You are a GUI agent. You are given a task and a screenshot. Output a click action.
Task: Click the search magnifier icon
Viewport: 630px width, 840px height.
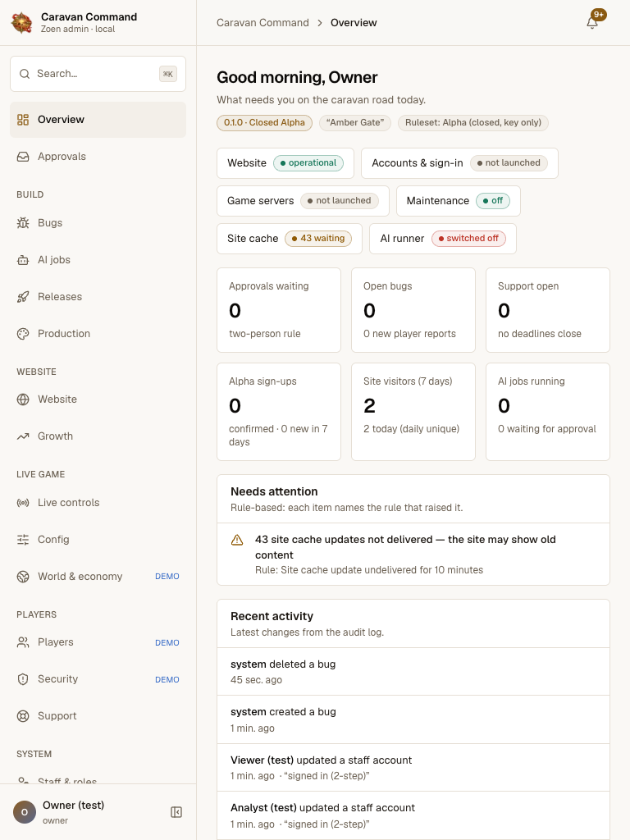point(25,74)
